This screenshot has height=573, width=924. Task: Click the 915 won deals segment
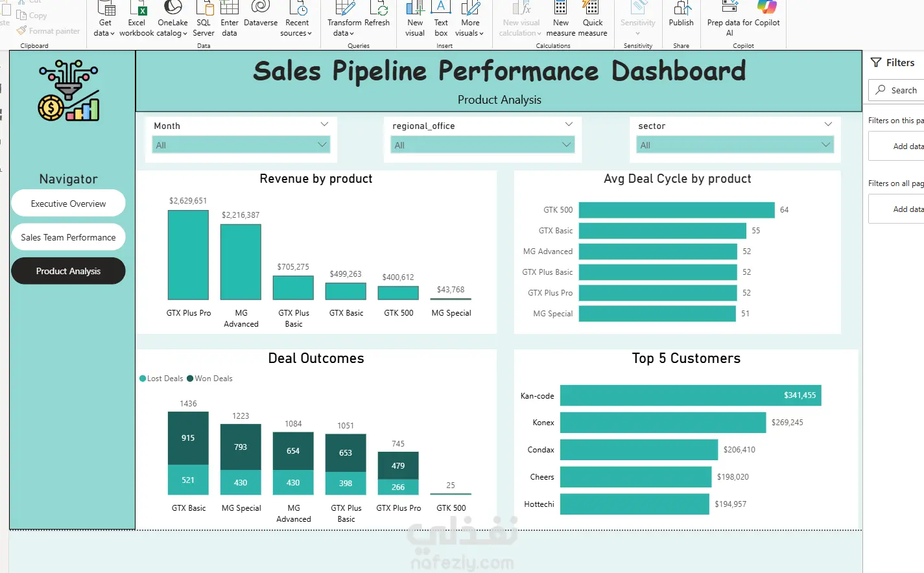[188, 438]
